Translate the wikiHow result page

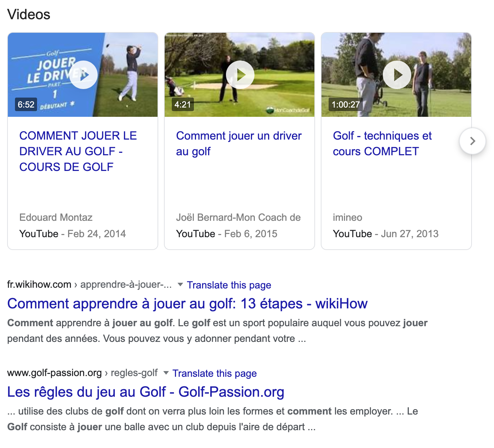point(229,285)
